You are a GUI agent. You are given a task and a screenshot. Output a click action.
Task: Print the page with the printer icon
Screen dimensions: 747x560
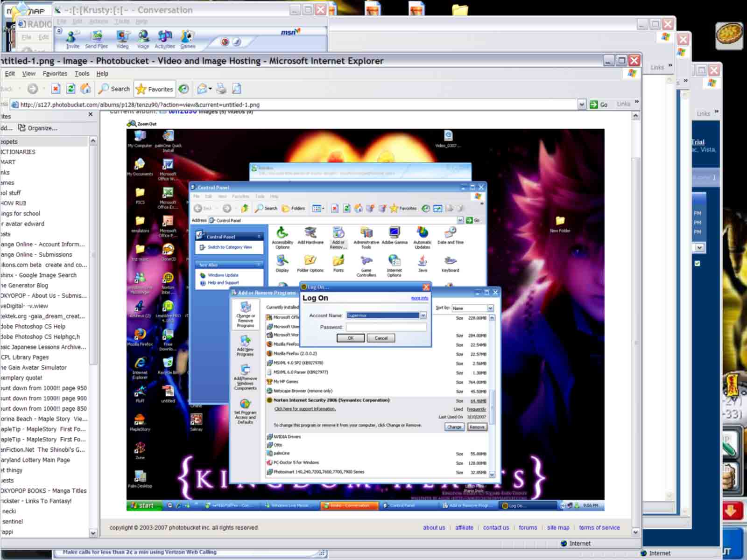221,89
